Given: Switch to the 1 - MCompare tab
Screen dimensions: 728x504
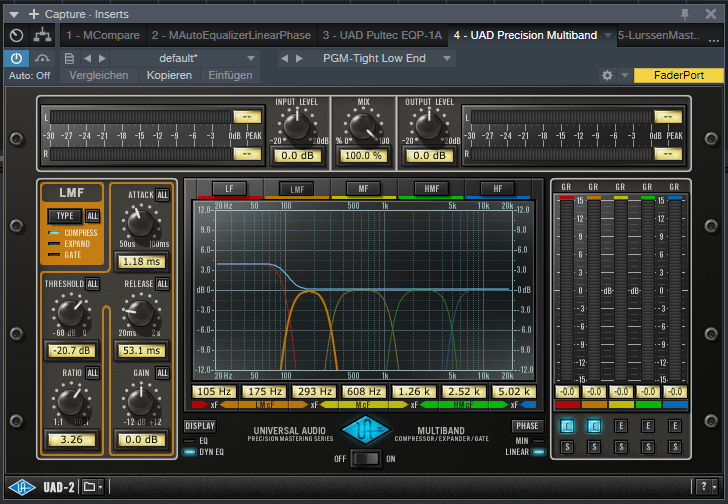Looking at the screenshot, I should click(x=103, y=35).
